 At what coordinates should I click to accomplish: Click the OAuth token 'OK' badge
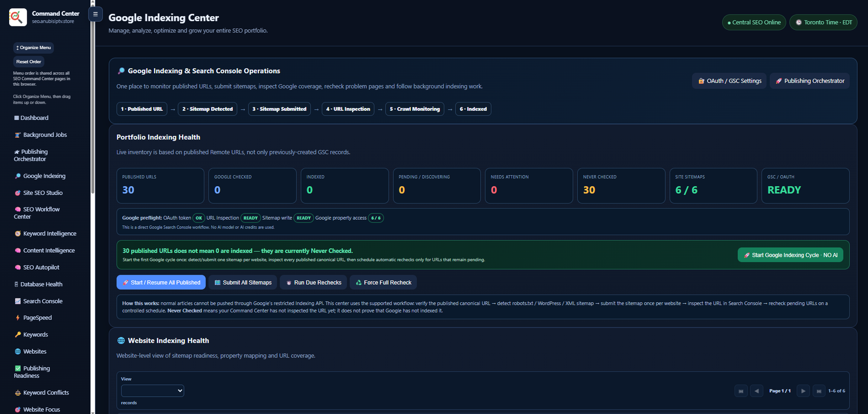point(199,218)
